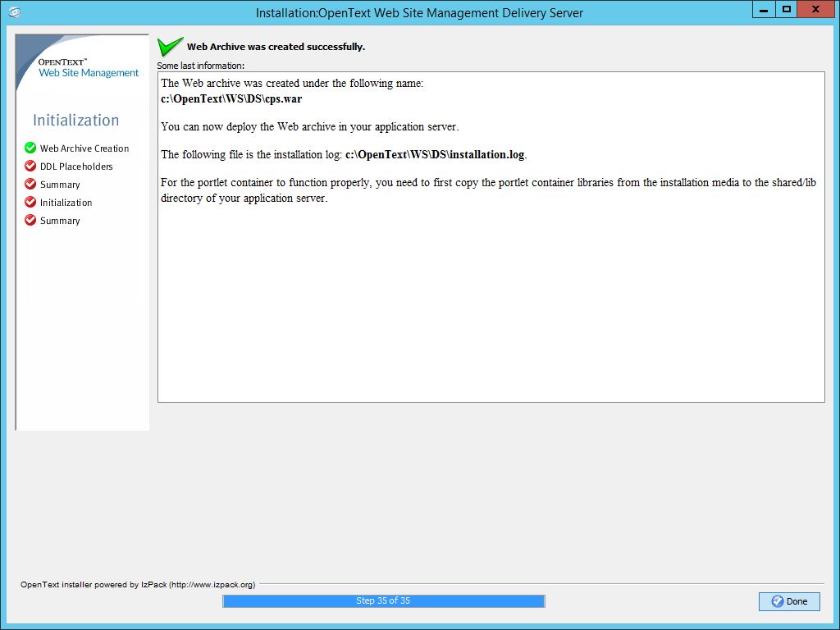Click the DDL Placeholders status icon
Image resolution: width=840 pixels, height=630 pixels.
[30, 166]
